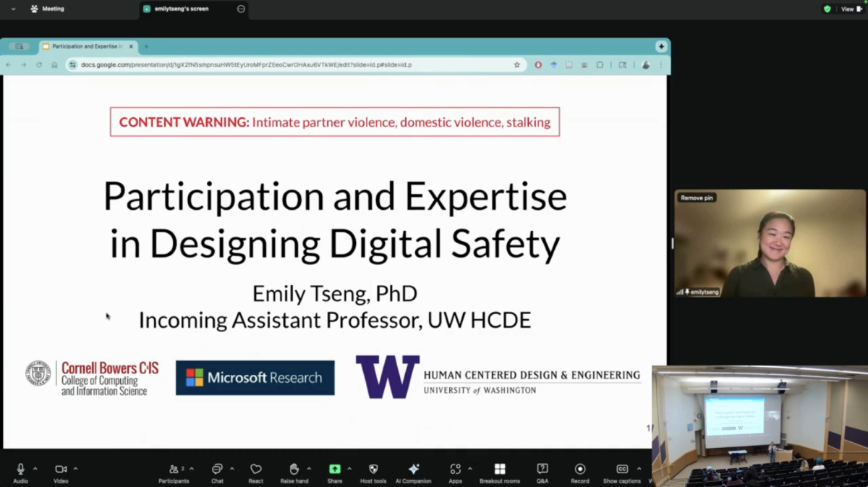Switch to the Meeting tab
This screenshot has width=868, height=487.
click(x=47, y=9)
